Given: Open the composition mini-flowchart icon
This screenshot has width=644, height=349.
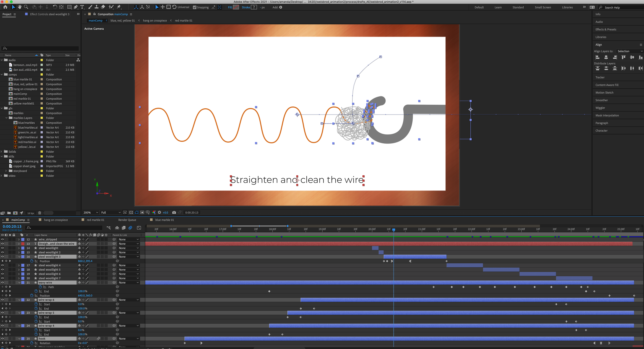Looking at the screenshot, I should pyautogui.click(x=109, y=228).
